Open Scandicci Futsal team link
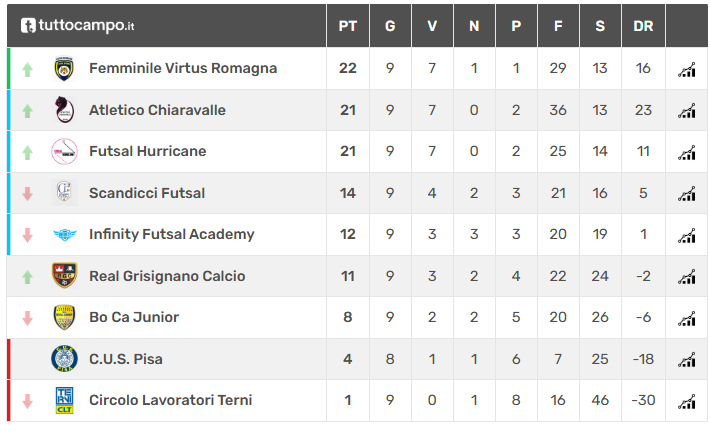This screenshot has width=710, height=431. tap(147, 193)
